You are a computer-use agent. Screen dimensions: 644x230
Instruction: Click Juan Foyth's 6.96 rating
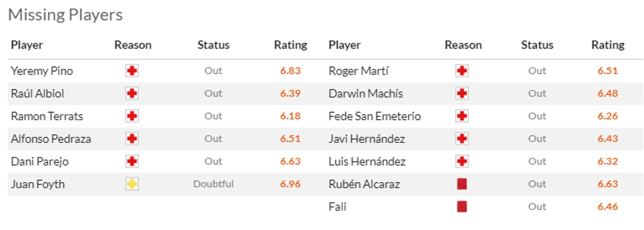coord(290,184)
